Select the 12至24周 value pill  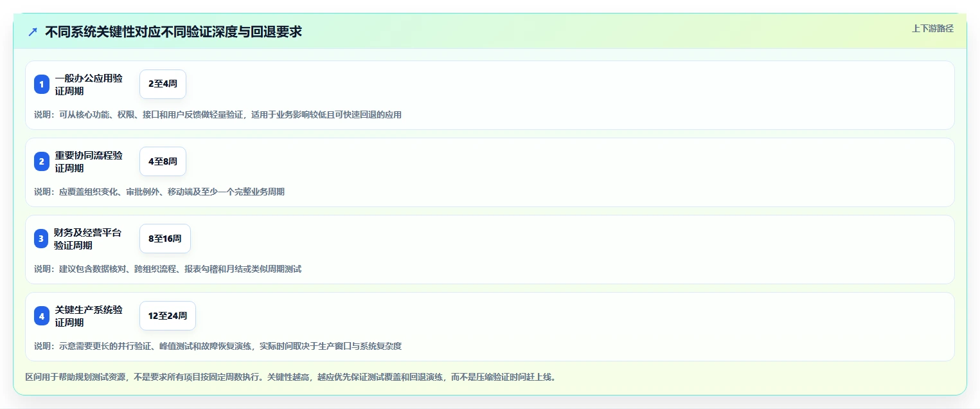(168, 316)
